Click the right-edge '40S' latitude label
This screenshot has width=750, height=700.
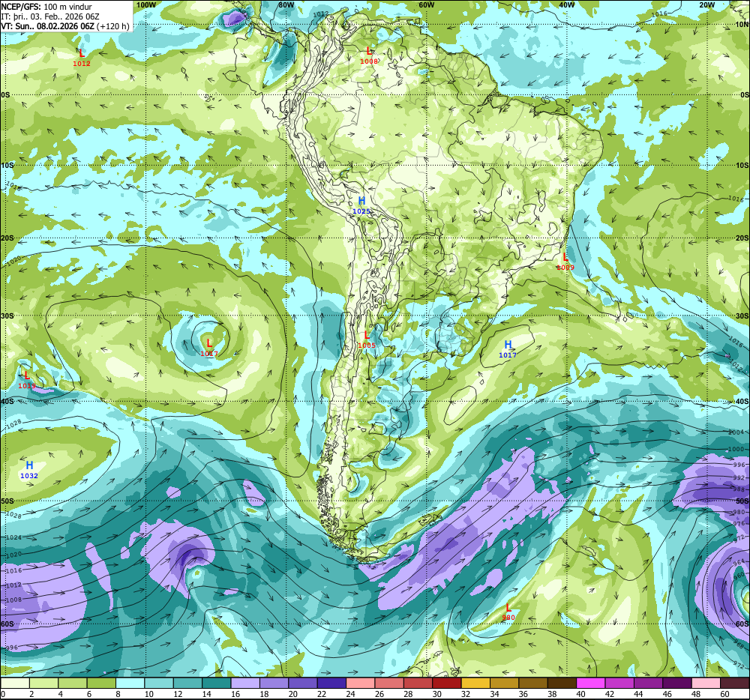742,402
